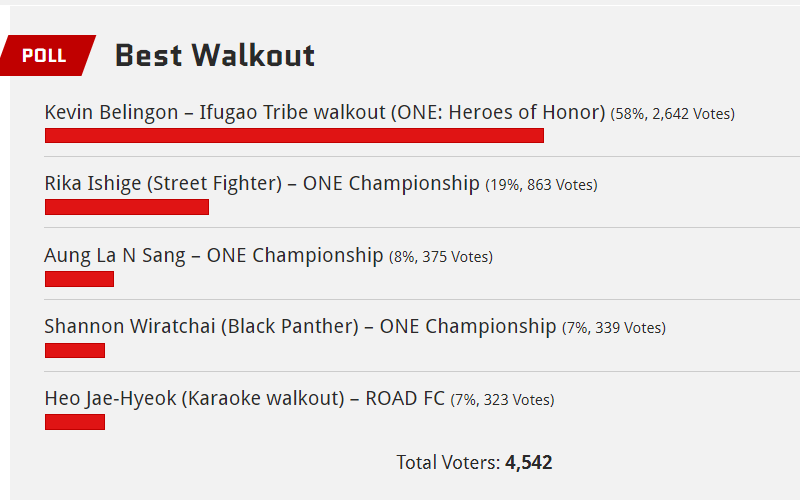
Task: Select Kevin Belingon Ifugao Tribe walkout option
Action: click(x=324, y=112)
